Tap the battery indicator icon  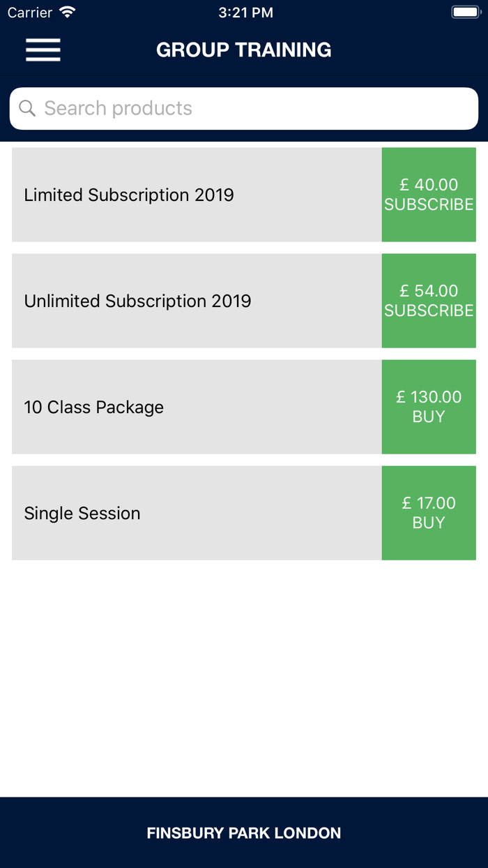click(x=465, y=13)
